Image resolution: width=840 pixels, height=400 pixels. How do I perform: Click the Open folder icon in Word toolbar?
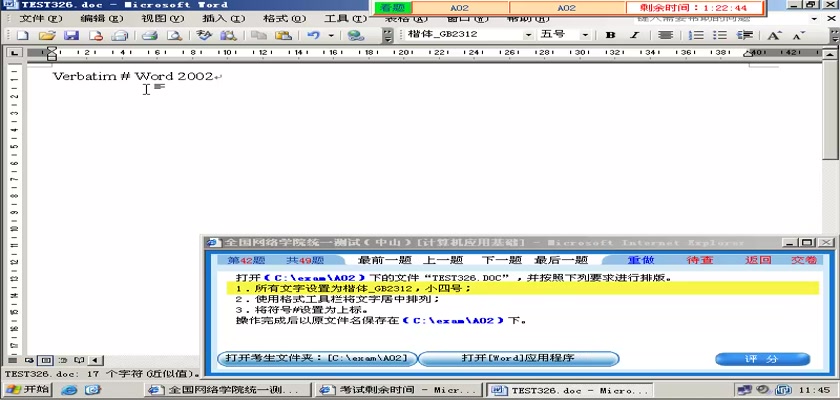click(x=47, y=35)
